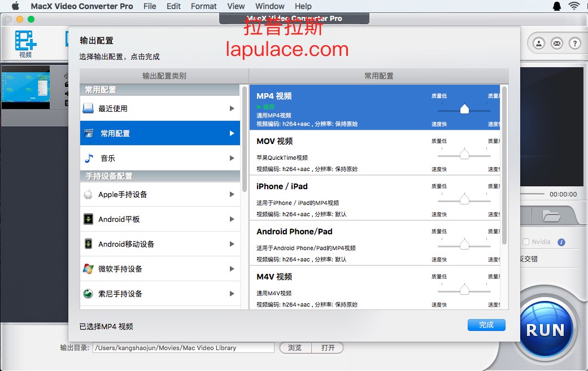Open the Window menu
Screen dimensions: 588x371
click(x=269, y=6)
